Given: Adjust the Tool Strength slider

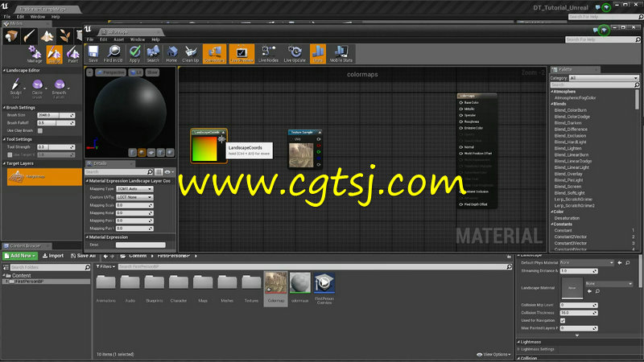Looking at the screenshot, I should (x=56, y=147).
